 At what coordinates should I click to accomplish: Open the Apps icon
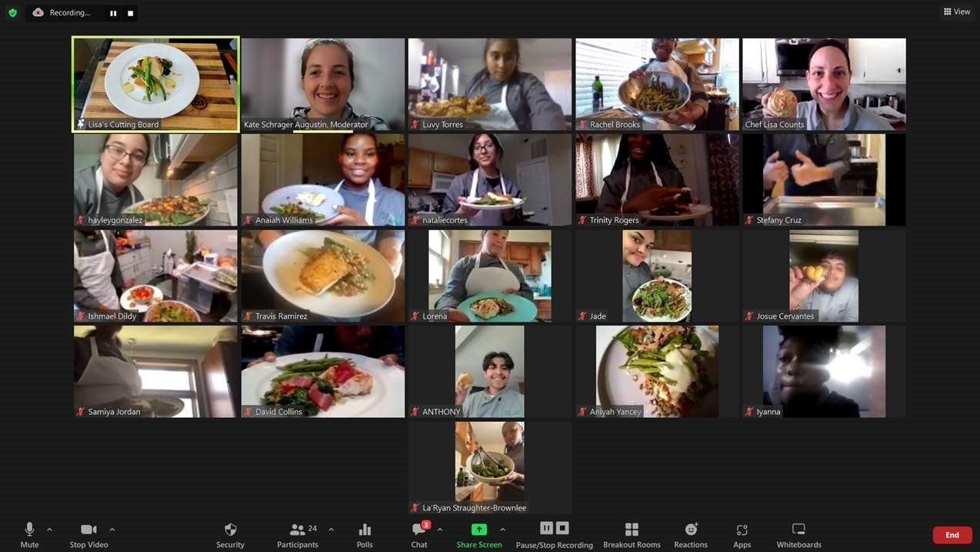coord(742,530)
